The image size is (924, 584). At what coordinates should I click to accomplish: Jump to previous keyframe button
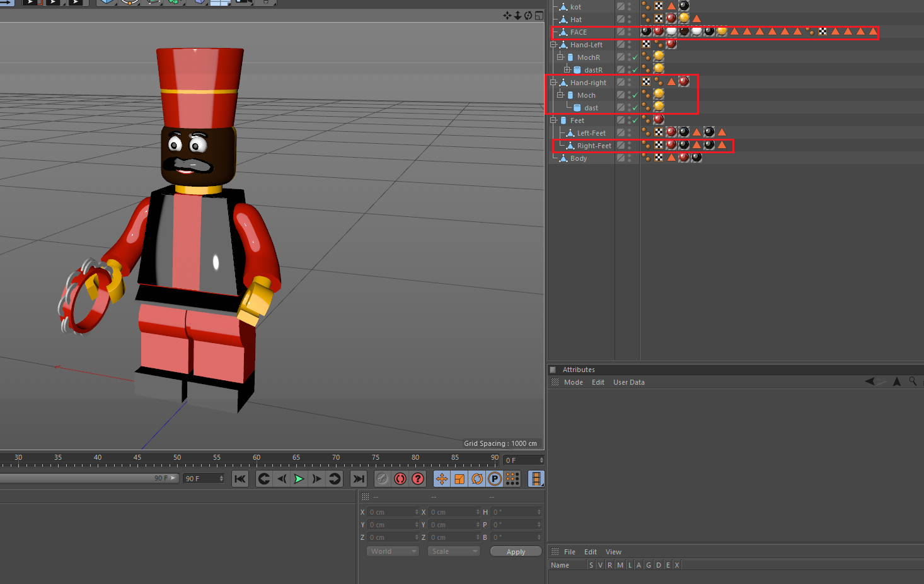264,479
